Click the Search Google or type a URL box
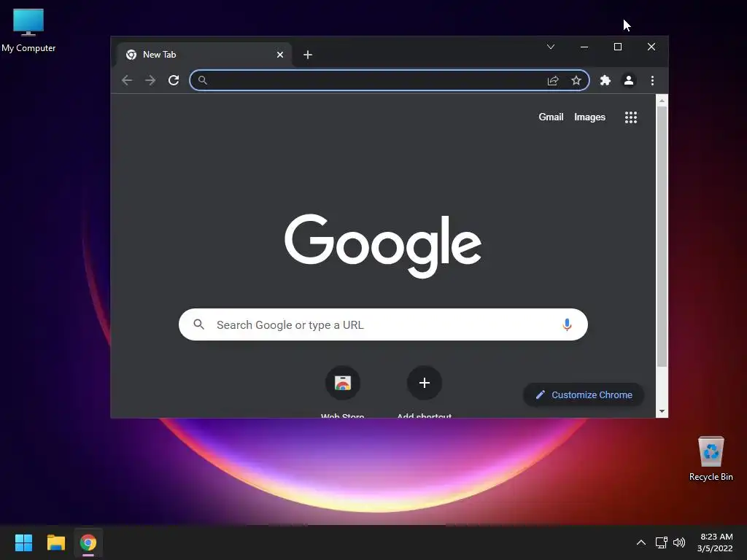The width and height of the screenshot is (747, 560). tap(383, 324)
